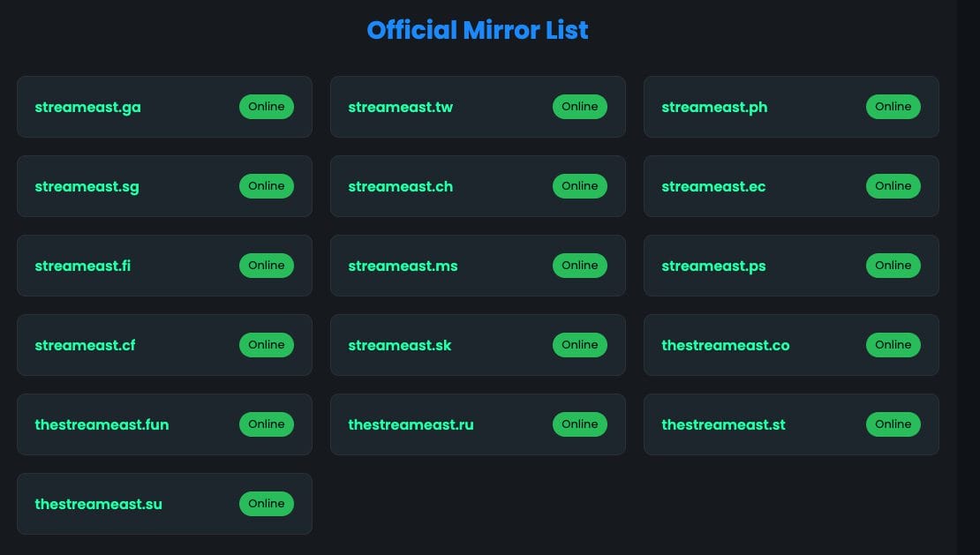980x555 pixels.
Task: Click the Online status badge for streameast.ec
Action: 893,186
